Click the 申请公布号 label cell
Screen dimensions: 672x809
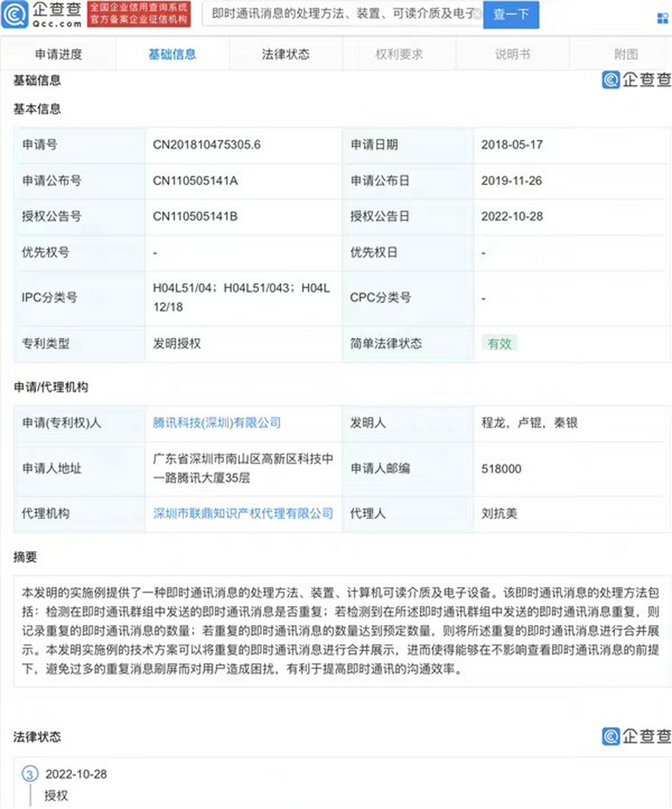pyautogui.click(x=80, y=181)
